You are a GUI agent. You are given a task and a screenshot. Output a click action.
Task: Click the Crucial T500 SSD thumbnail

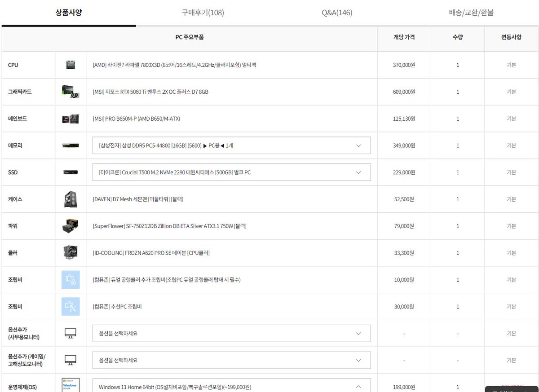click(x=71, y=172)
